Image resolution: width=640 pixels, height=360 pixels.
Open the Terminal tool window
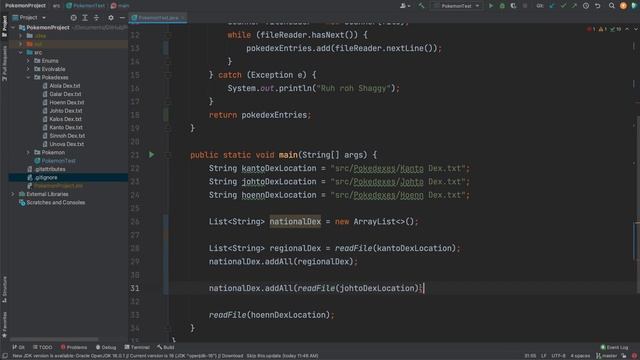pos(137,347)
